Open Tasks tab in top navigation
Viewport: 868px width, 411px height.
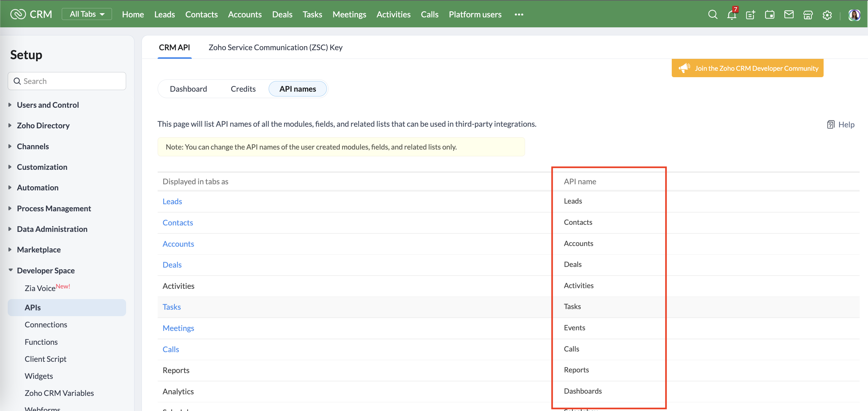click(312, 14)
